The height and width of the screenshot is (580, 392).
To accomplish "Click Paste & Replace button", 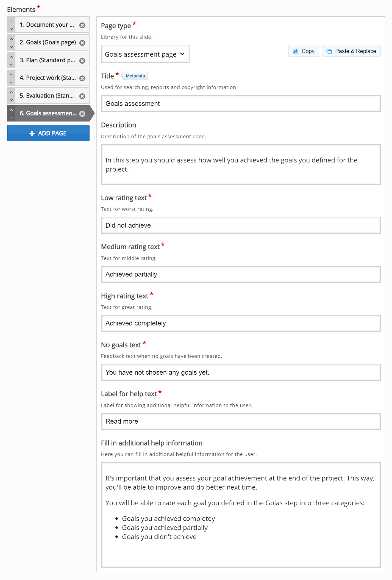I will [x=351, y=51].
